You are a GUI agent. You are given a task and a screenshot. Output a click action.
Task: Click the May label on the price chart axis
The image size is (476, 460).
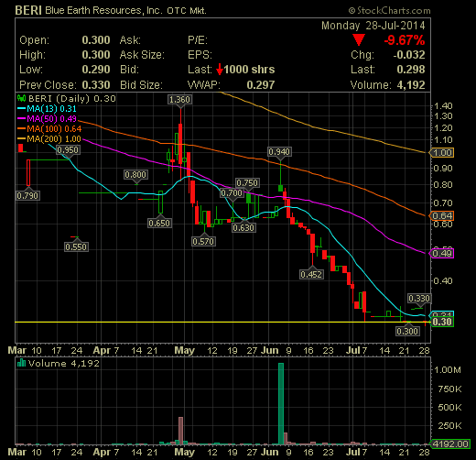pyautogui.click(x=184, y=350)
